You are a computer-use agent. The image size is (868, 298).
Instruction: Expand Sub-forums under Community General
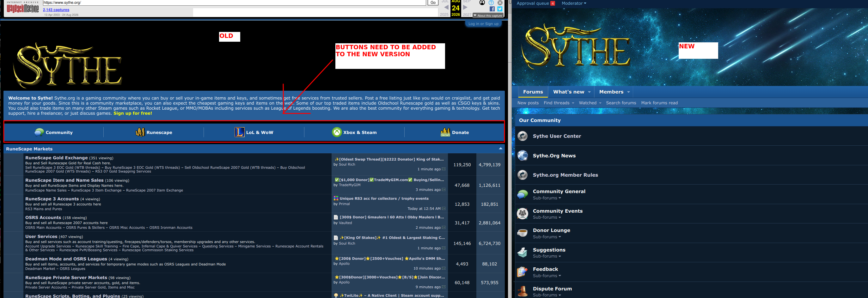coord(547,198)
